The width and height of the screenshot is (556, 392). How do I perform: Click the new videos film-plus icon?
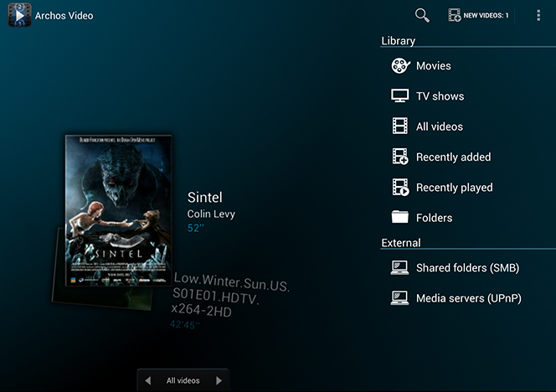click(x=455, y=15)
